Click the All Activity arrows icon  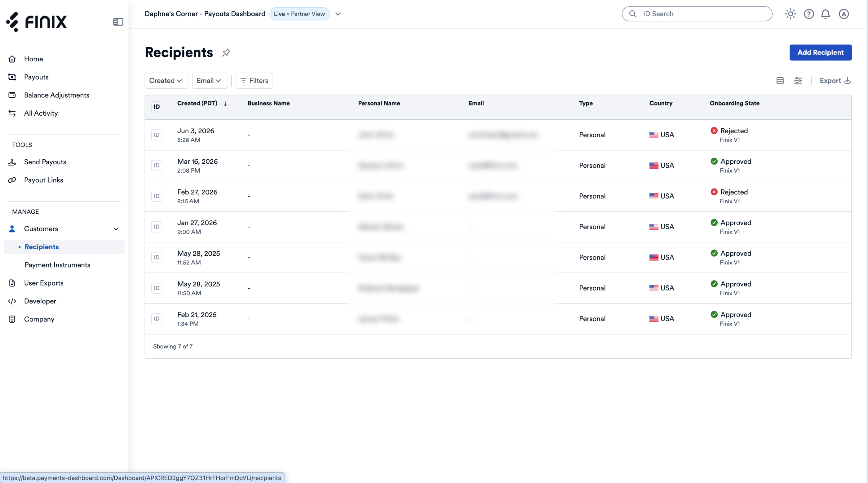(x=12, y=113)
